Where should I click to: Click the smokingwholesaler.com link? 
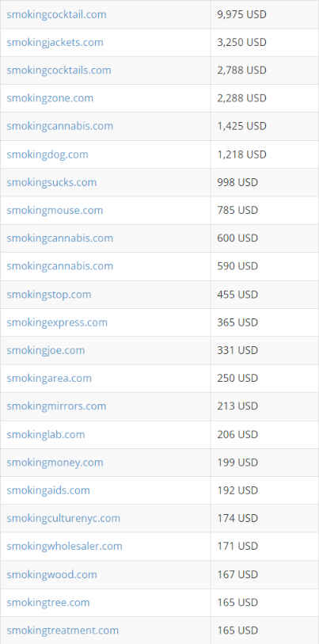click(64, 547)
